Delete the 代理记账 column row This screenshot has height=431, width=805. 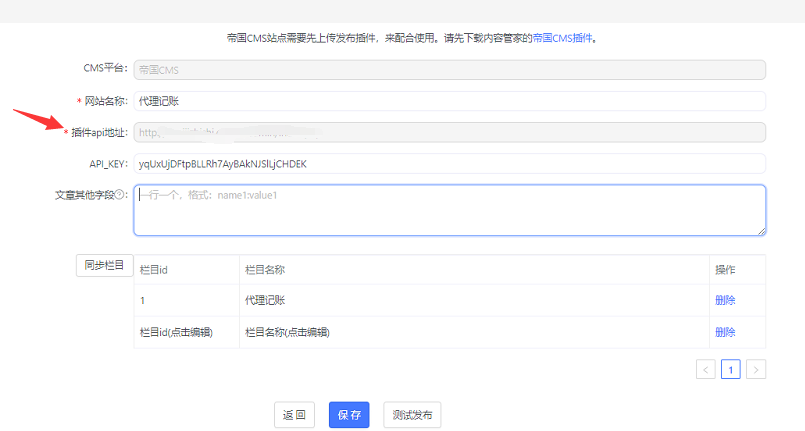coord(725,300)
